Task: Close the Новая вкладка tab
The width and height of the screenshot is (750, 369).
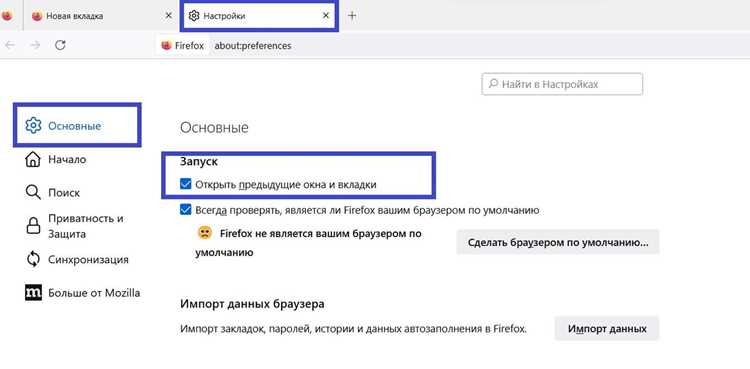Action: point(168,16)
